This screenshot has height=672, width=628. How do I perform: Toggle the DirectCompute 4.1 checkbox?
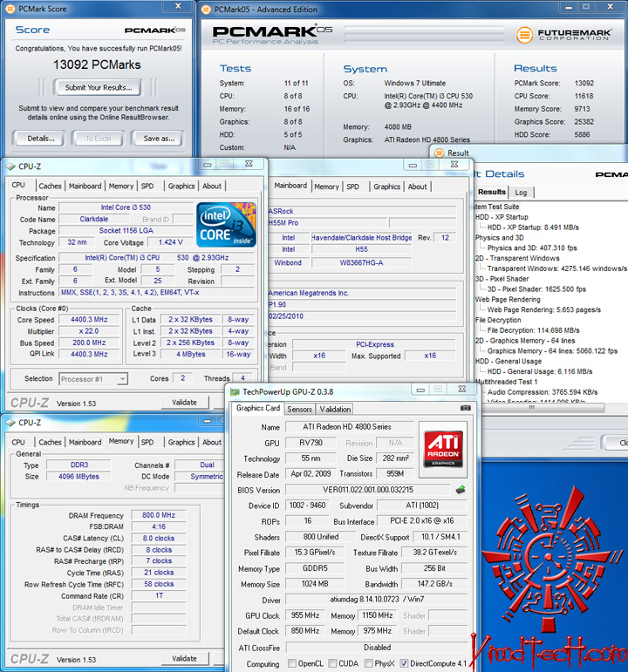(x=404, y=663)
